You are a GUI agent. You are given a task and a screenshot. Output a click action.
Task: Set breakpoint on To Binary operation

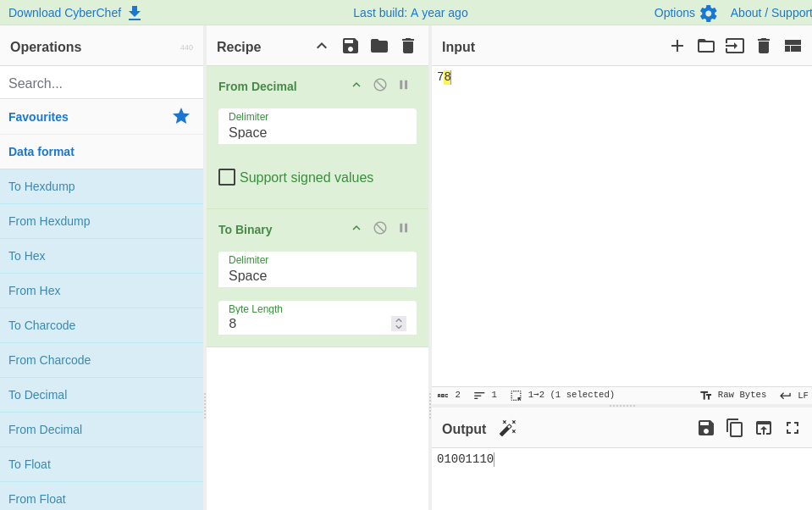pos(403,228)
